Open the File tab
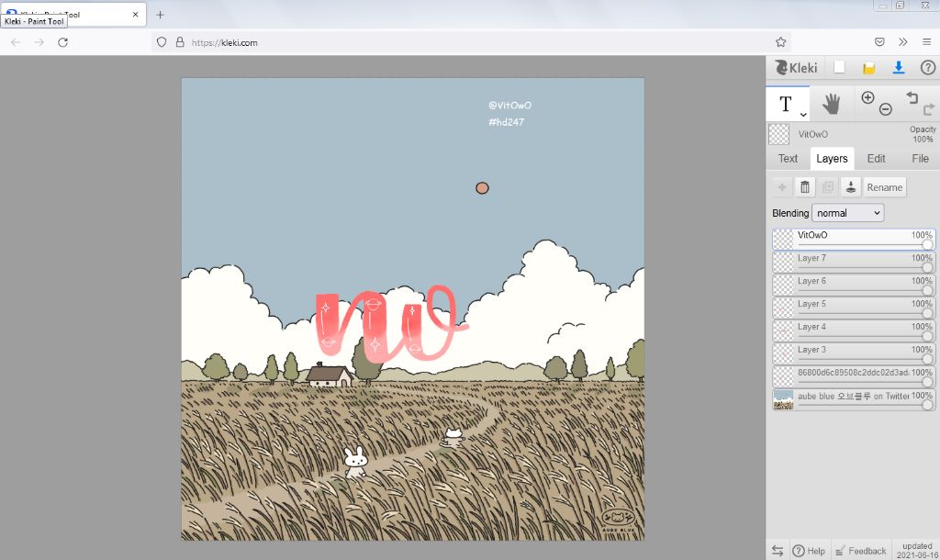 [920, 158]
